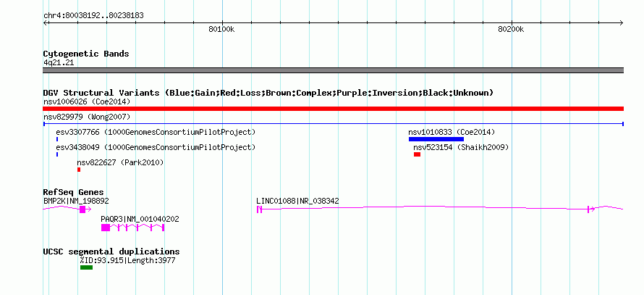644x295 pixels.
Task: Click the LINC01088|NR_038342 gene label
Action: click(298, 201)
